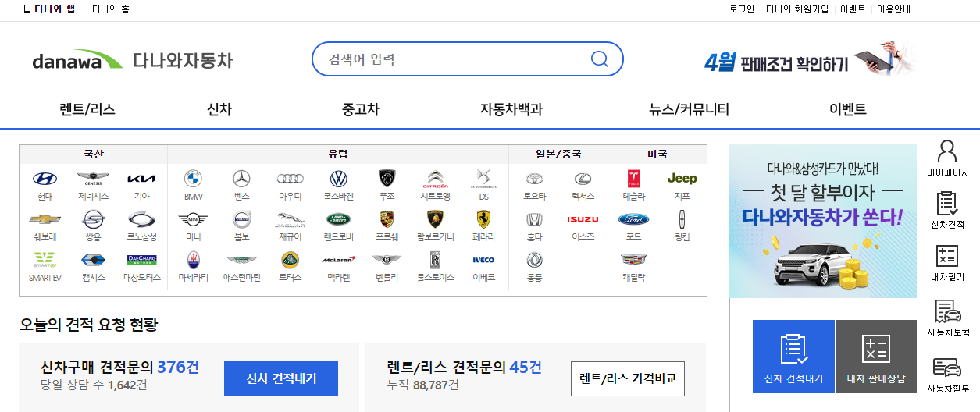The height and width of the screenshot is (412, 980).
Task: Select the SsangYong (쌍용) brand icon
Action: tap(94, 219)
